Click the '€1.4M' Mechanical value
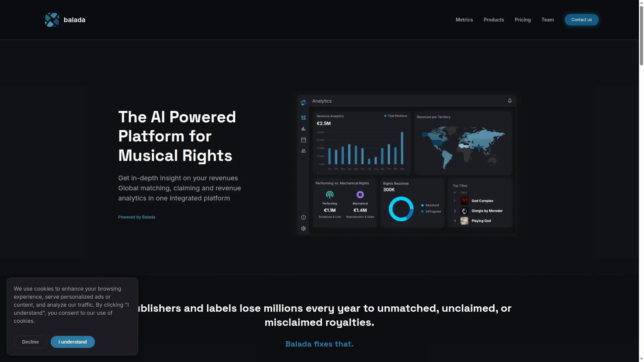Image resolution: width=644 pixels, height=362 pixels. click(x=360, y=210)
